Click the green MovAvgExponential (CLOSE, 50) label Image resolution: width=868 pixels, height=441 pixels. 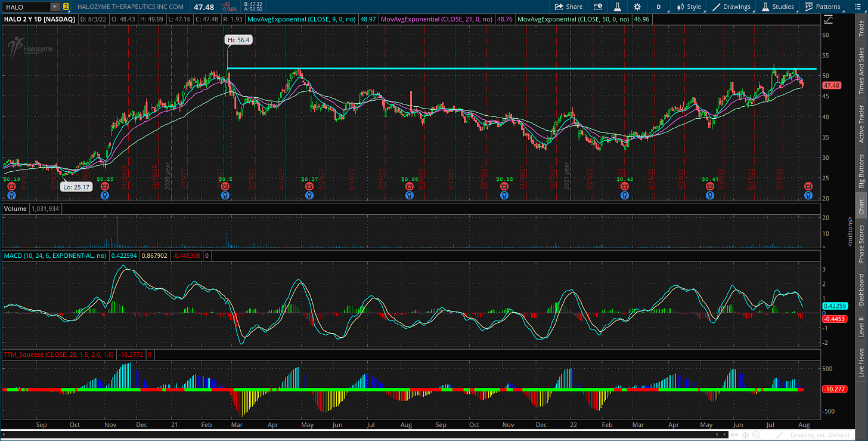click(573, 20)
